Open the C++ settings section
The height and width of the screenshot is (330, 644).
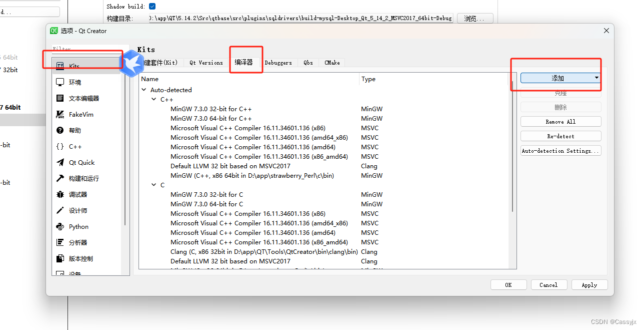click(60, 146)
